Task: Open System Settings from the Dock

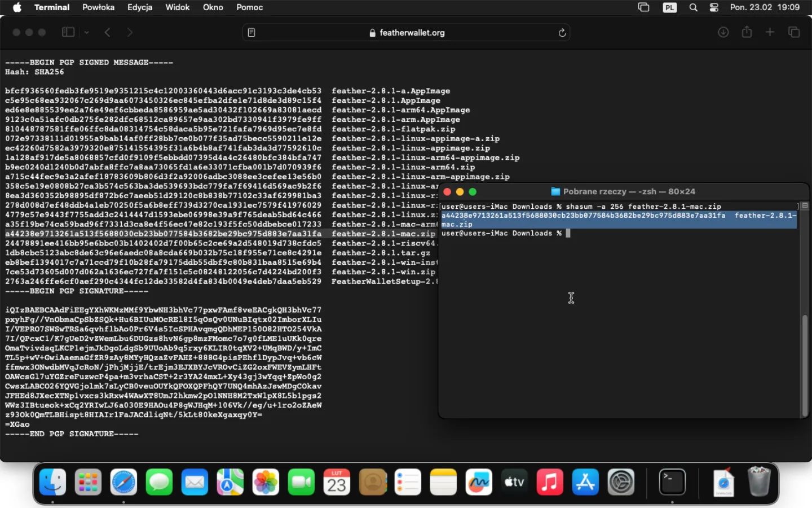Action: point(621,483)
